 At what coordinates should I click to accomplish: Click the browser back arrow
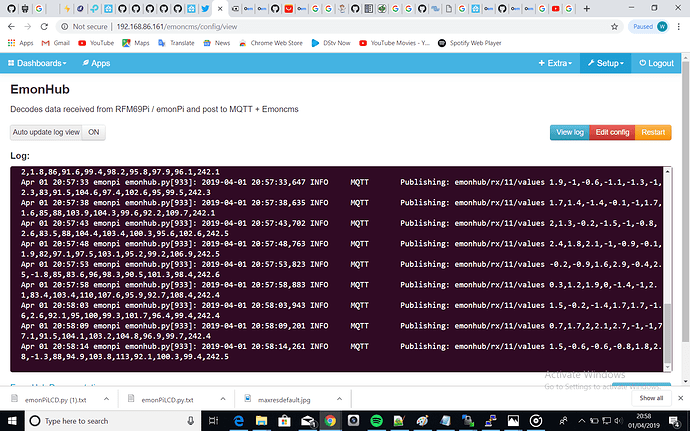(x=12, y=27)
